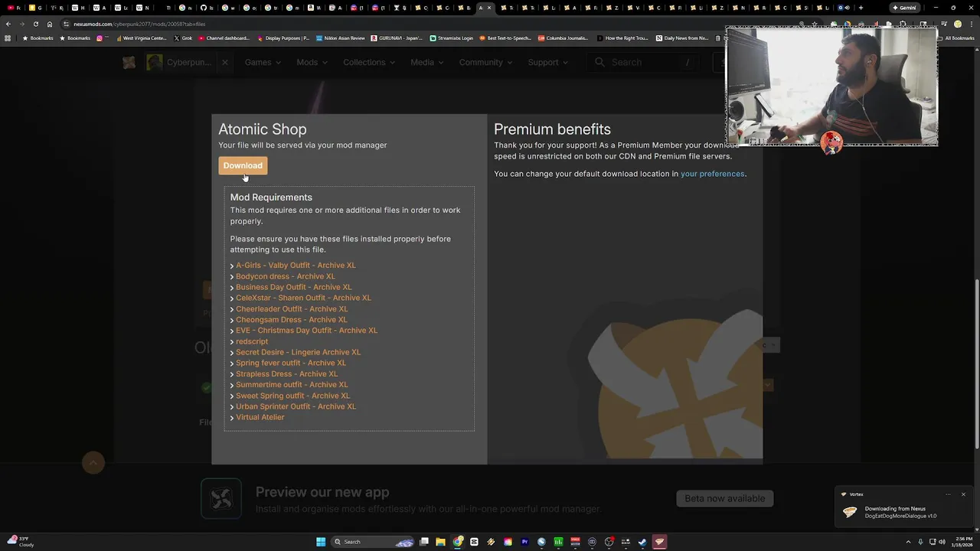Click the system tray volume icon
This screenshot has height=551, width=980.
click(941, 542)
